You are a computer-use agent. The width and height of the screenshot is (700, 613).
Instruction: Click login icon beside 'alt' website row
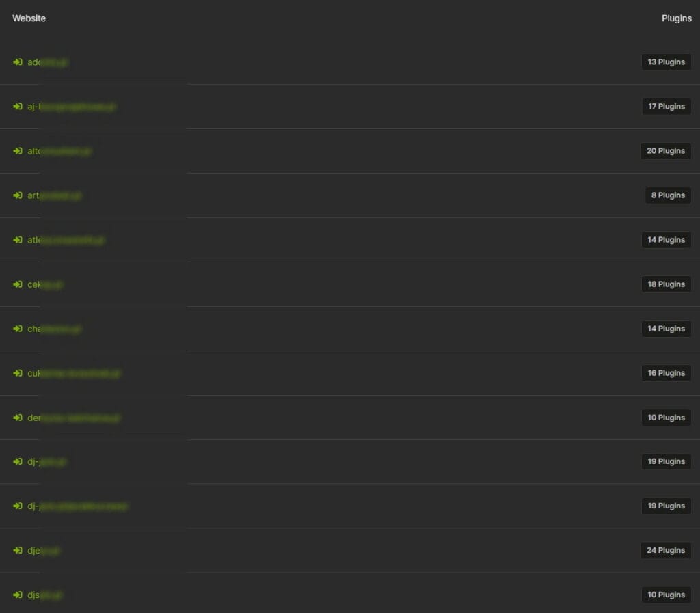[17, 151]
